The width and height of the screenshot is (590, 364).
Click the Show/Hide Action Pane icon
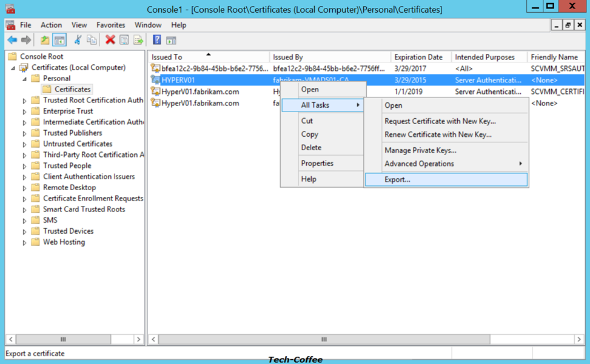pyautogui.click(x=171, y=40)
